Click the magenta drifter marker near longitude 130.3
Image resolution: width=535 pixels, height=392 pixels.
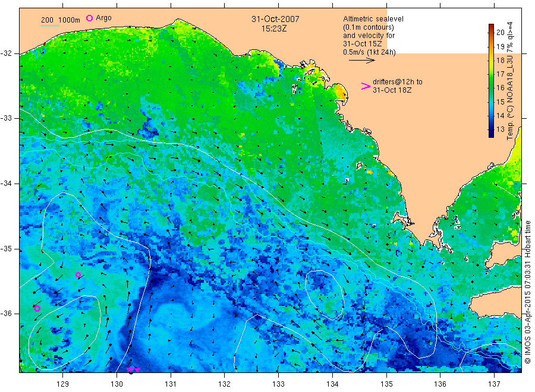(x=133, y=369)
